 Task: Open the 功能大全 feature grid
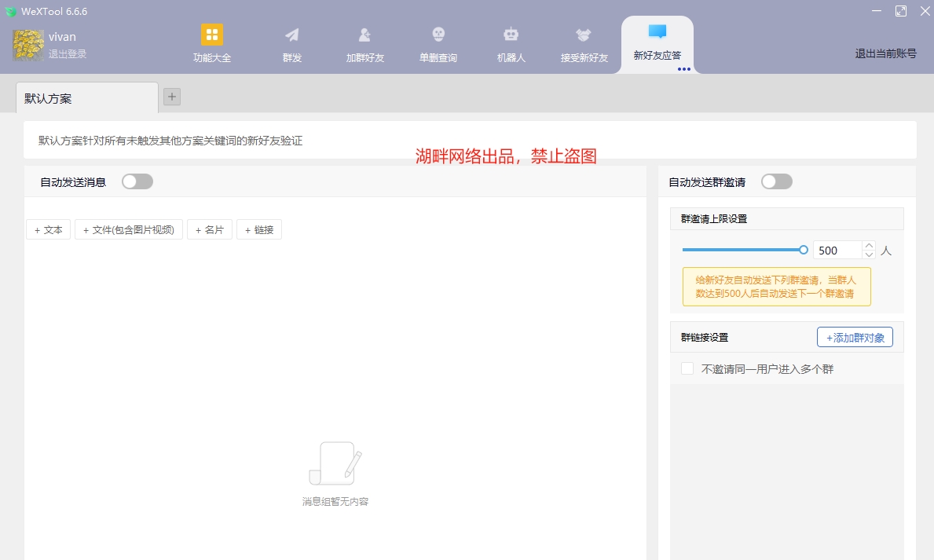pos(211,43)
